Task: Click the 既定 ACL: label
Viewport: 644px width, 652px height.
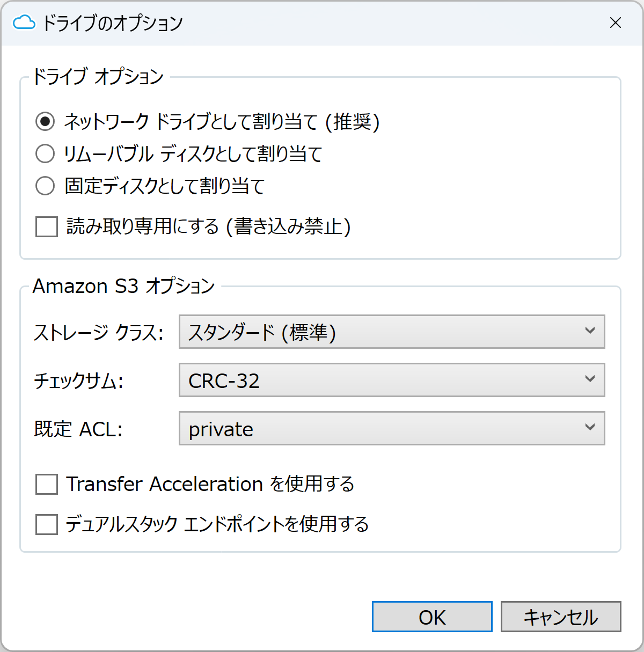Action: click(x=78, y=429)
